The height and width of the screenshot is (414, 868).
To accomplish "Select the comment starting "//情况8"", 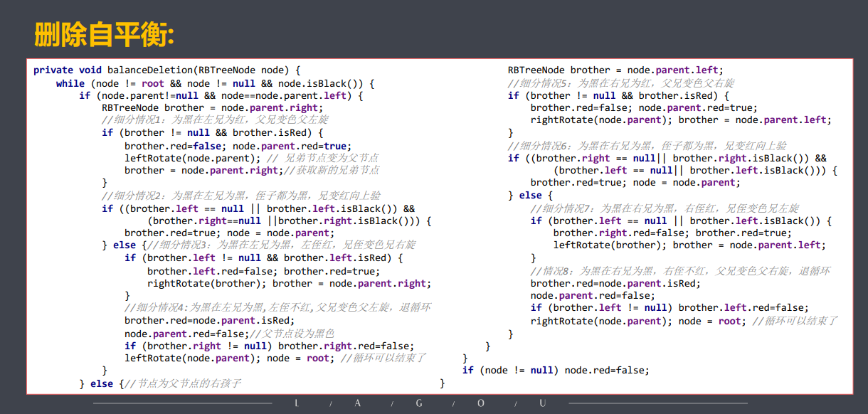I will [x=680, y=271].
